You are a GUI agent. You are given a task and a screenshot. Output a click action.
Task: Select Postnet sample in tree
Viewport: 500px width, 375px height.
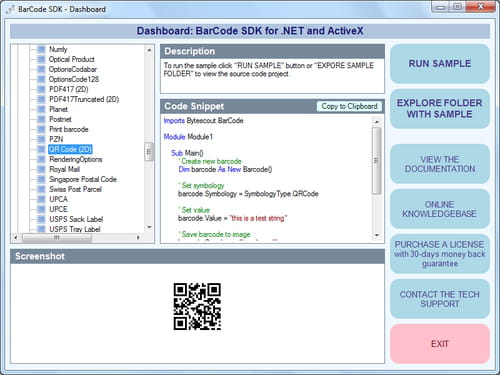pyautogui.click(x=60, y=119)
